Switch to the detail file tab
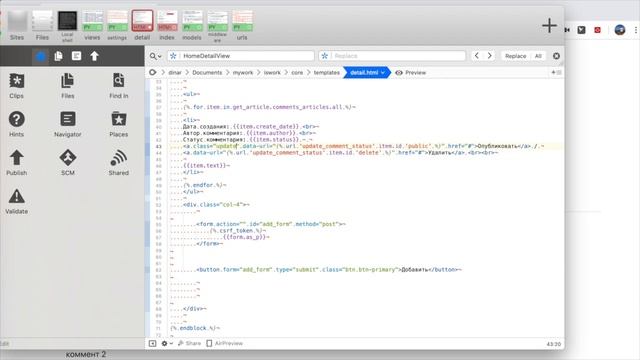The width and height of the screenshot is (640, 360). click(x=142, y=26)
